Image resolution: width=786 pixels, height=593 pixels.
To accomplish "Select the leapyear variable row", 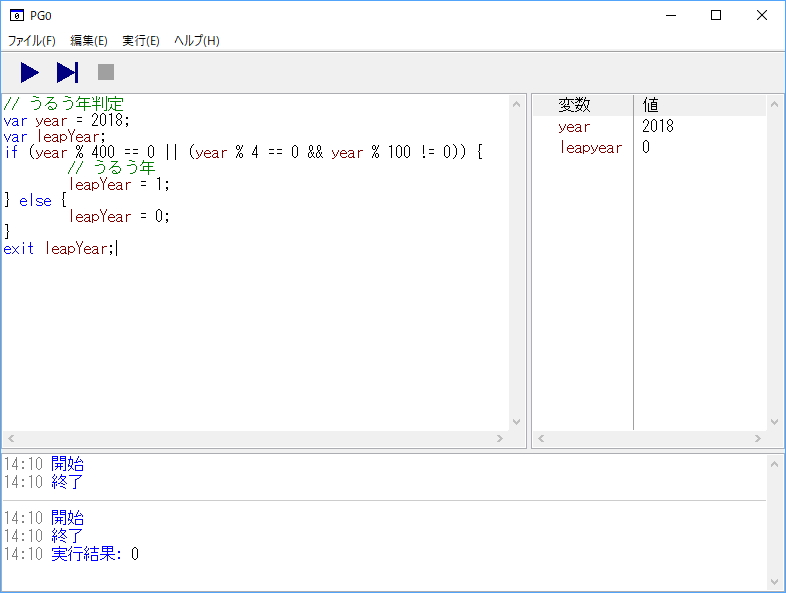I will [650, 147].
